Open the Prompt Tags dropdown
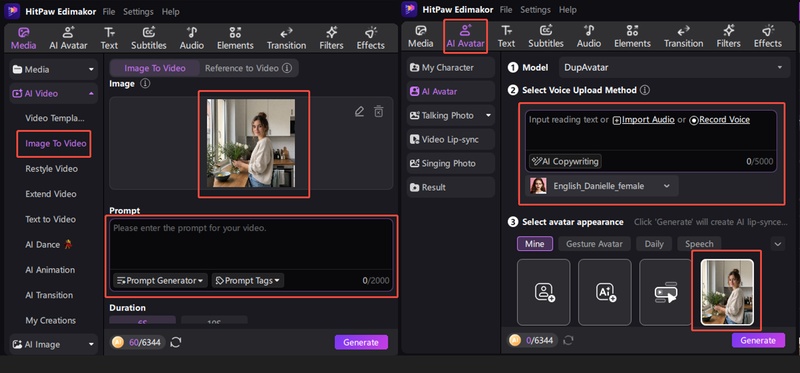 point(248,281)
